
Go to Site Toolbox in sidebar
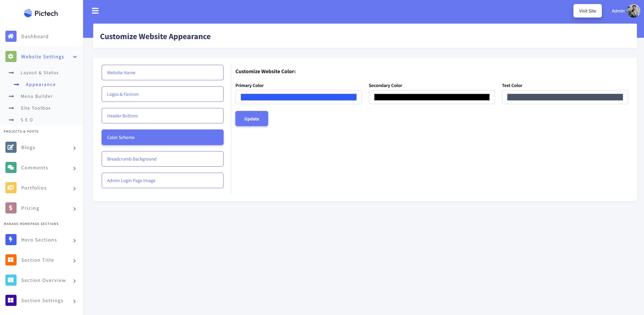(35, 108)
